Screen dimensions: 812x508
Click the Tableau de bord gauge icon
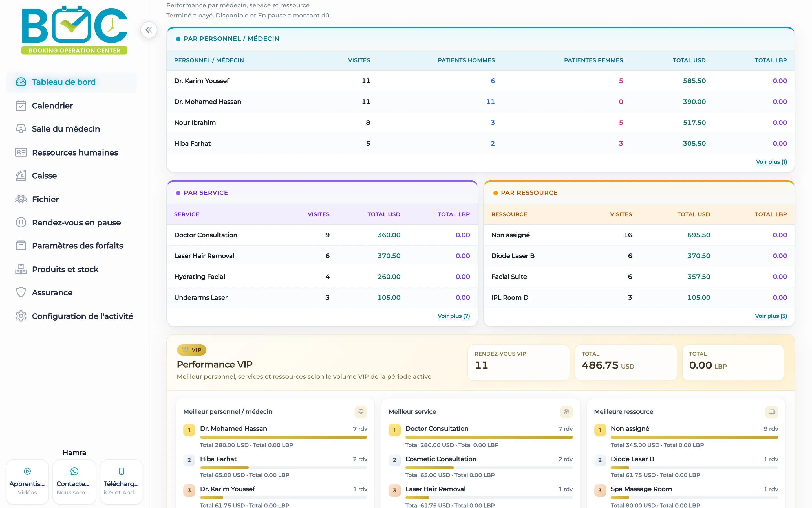(21, 82)
